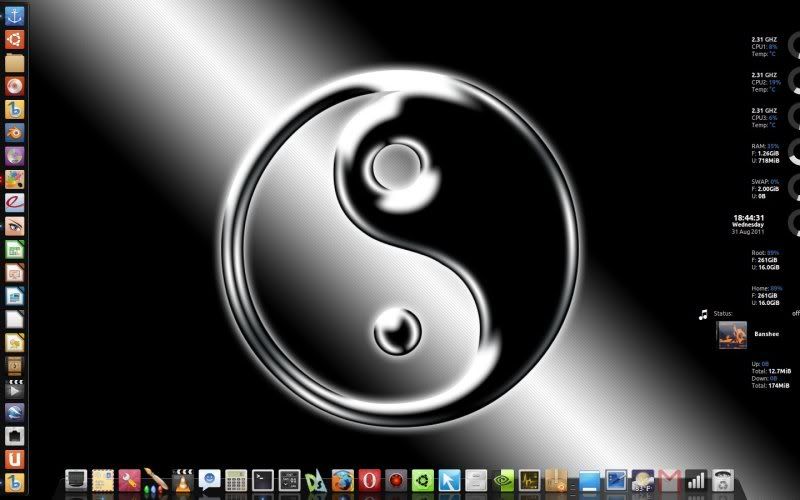Open the Calculator app in dock

(x=236, y=481)
